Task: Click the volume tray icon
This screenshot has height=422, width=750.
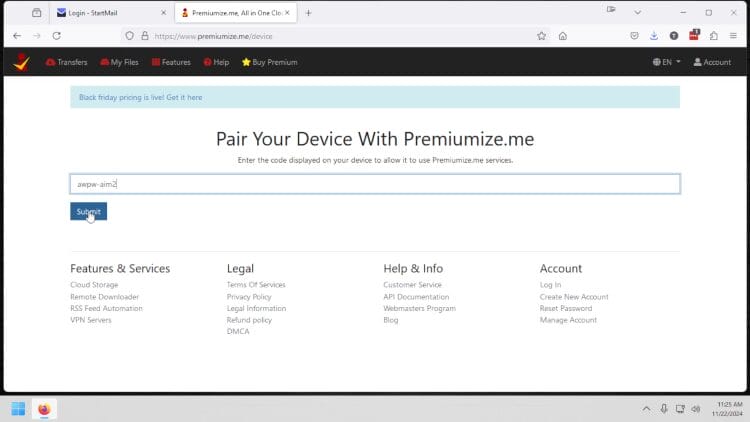Action: tap(696, 409)
